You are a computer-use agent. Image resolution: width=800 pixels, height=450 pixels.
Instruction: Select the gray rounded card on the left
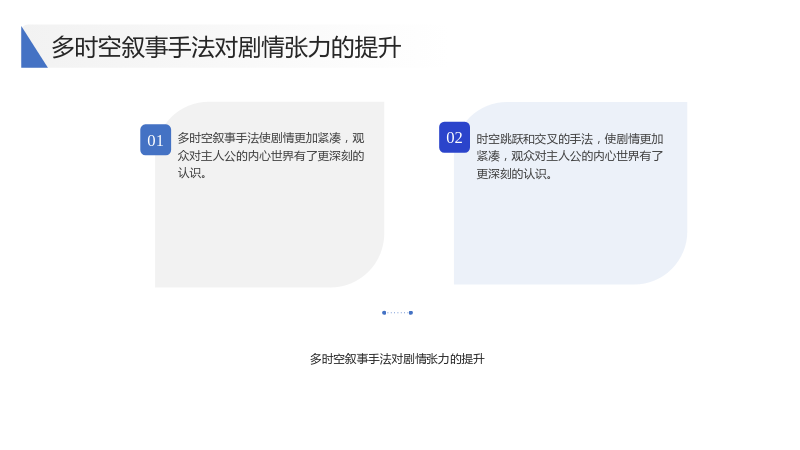(269, 194)
